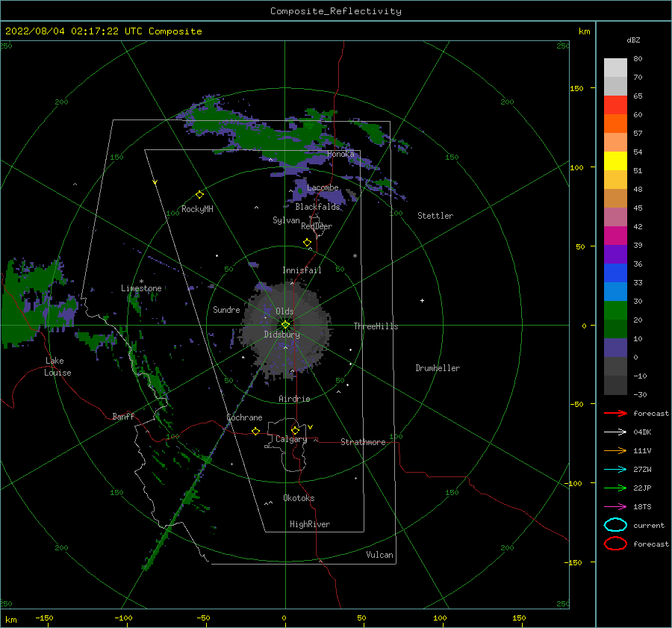This screenshot has width=672, height=628.
Task: Click the Strathmore city label
Action: (363, 442)
